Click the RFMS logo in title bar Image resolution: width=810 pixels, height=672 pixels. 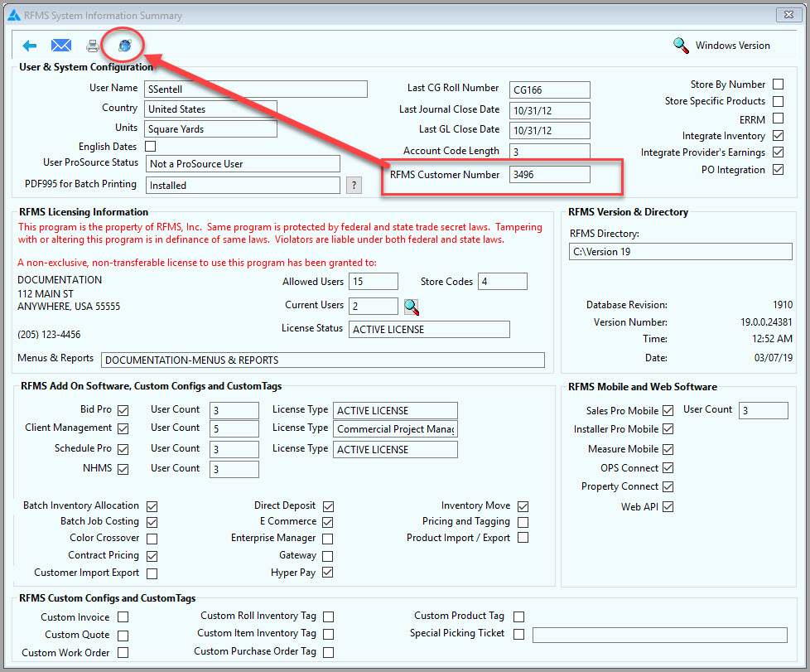14,15
